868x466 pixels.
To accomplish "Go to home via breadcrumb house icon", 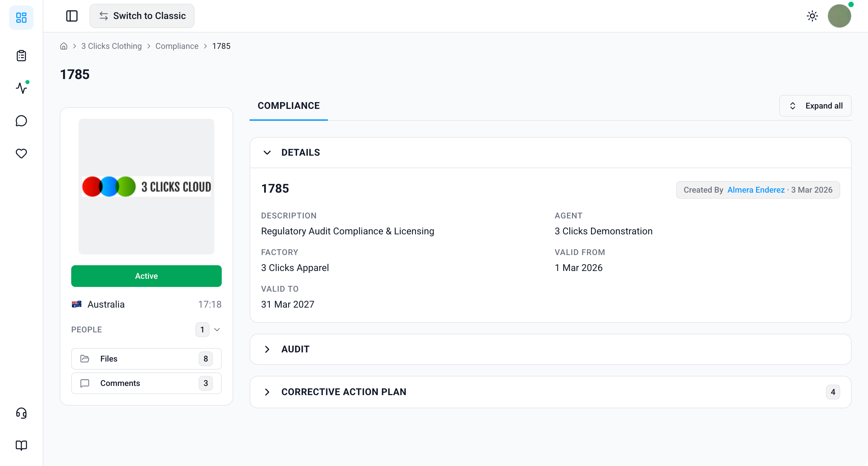I will pos(64,46).
